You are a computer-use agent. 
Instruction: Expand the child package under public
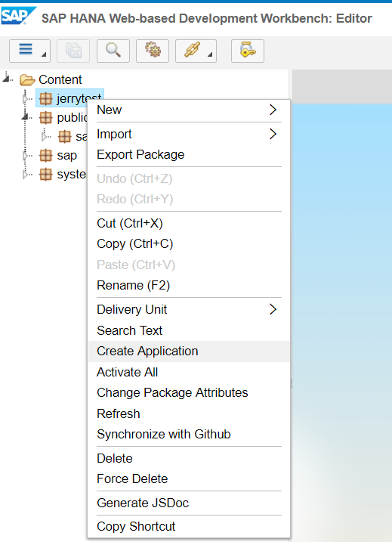pos(45,137)
